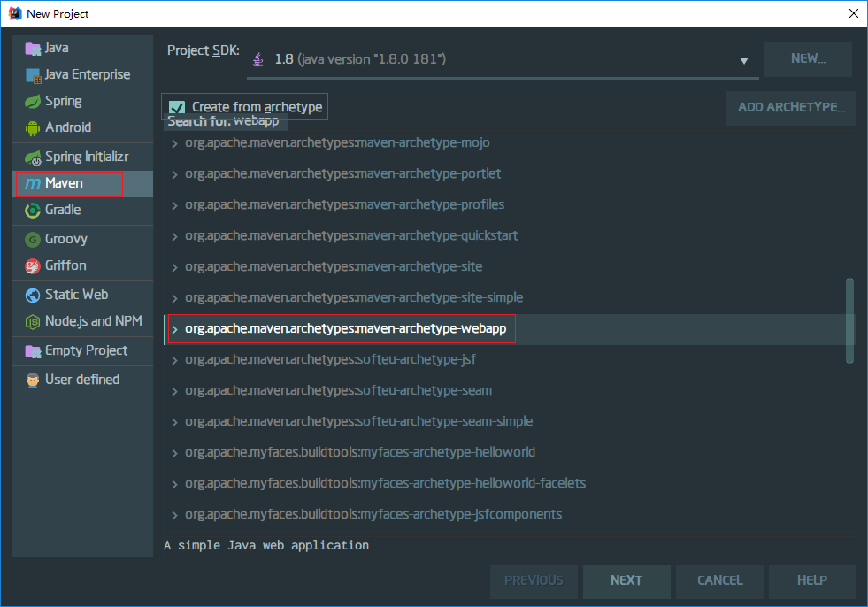Select the softeu-archetype-seam archetype row
This screenshot has height=607, width=868.
coord(510,392)
